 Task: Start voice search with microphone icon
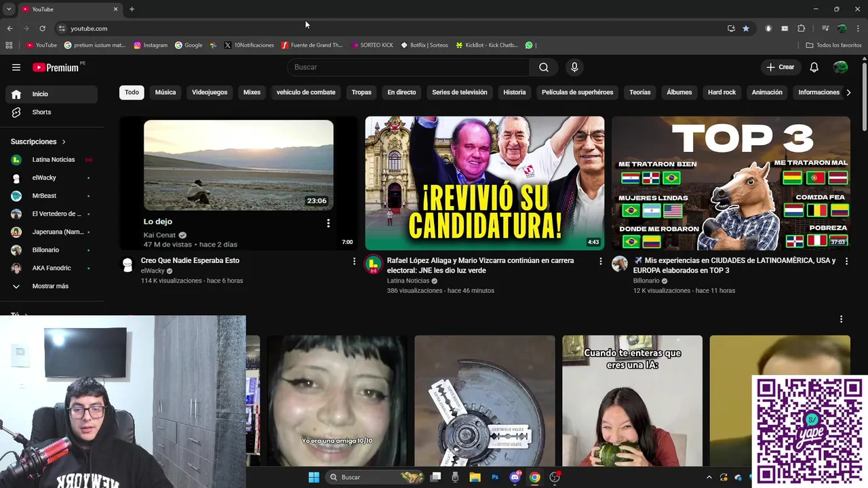click(574, 67)
